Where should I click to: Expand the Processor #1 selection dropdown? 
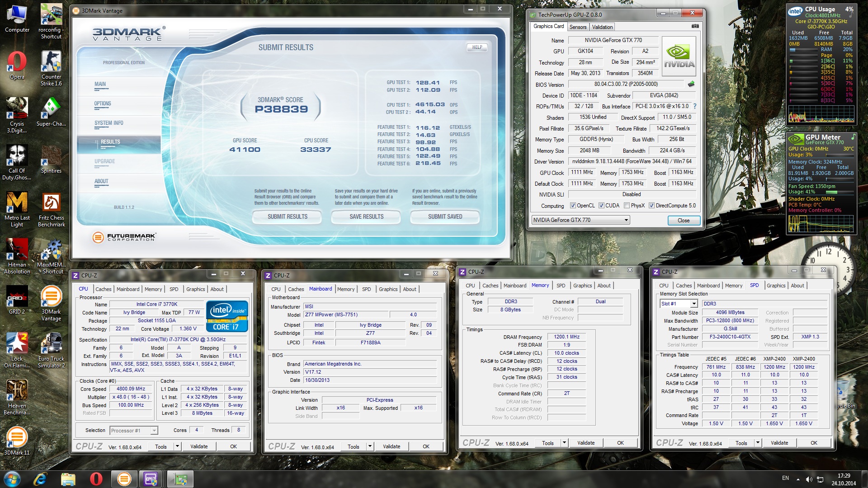154,431
